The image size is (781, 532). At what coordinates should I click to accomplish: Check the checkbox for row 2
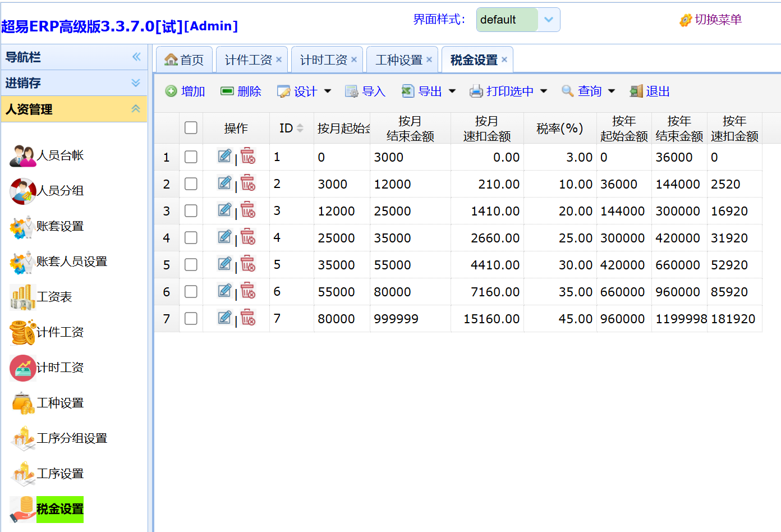click(x=191, y=184)
